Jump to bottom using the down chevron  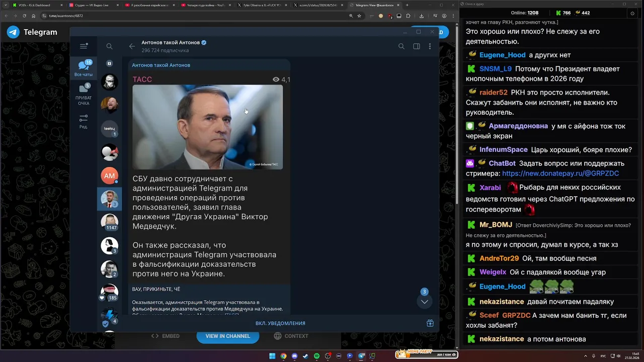(425, 301)
